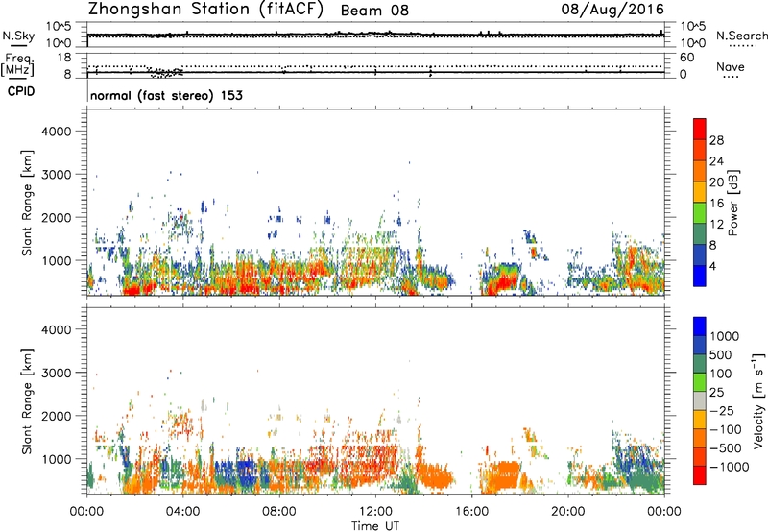Select the "12:00" time tick label

(375, 512)
